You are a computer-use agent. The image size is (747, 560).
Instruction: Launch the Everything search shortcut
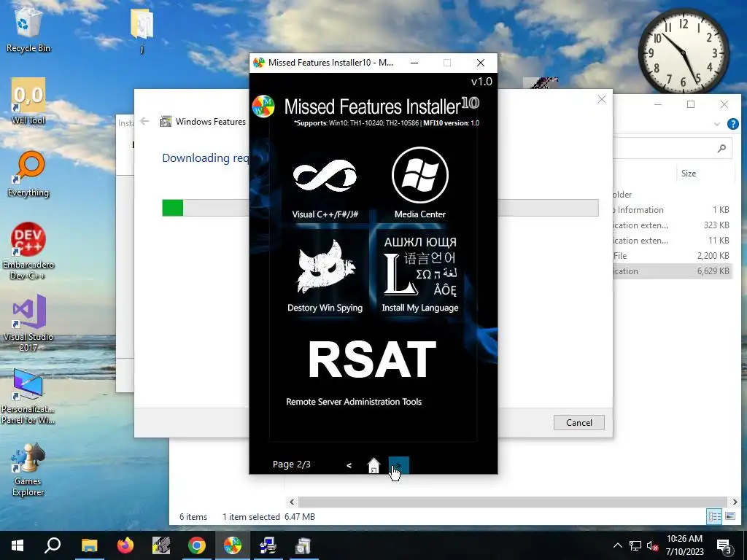click(28, 174)
